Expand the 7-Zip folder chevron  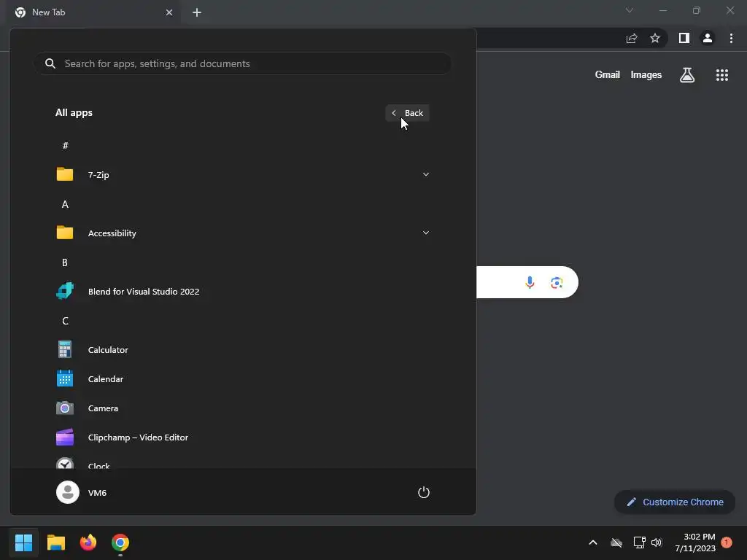coord(426,174)
